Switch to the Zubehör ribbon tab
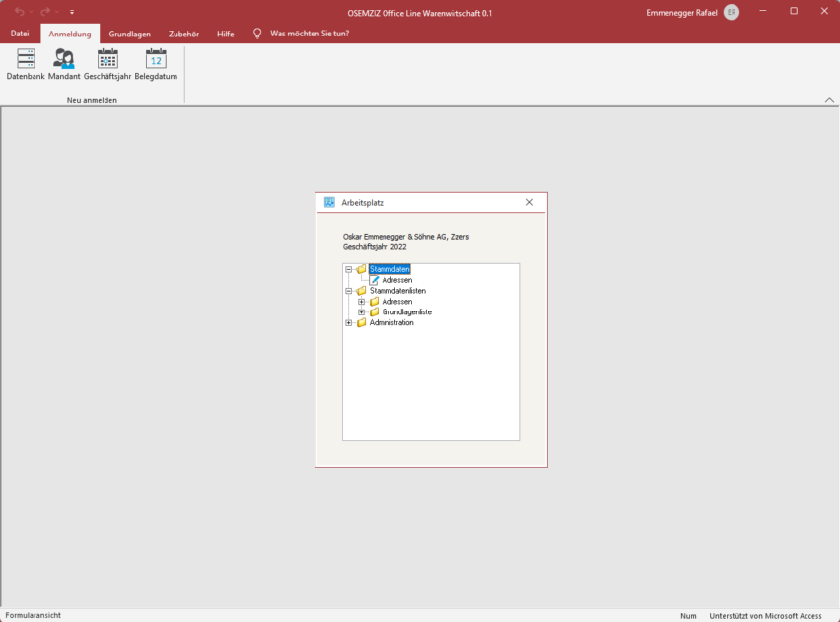Image resolution: width=840 pixels, height=622 pixels. (x=183, y=34)
